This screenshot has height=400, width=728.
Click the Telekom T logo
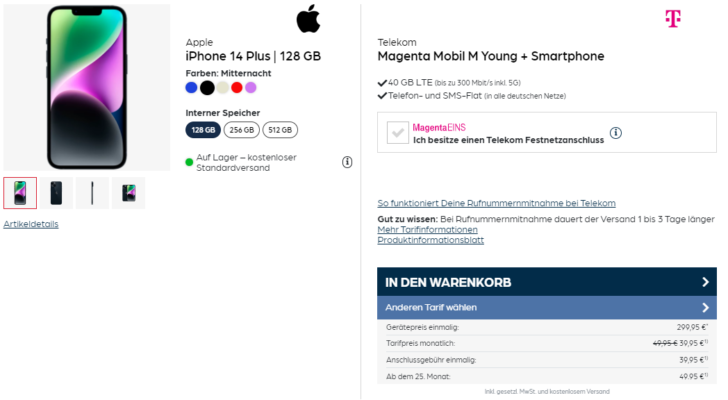click(673, 19)
